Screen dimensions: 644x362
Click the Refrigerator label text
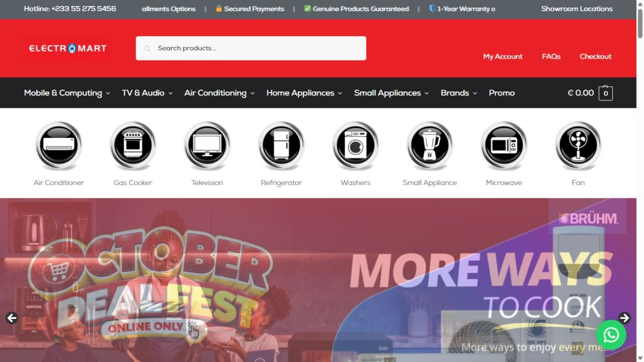(282, 183)
